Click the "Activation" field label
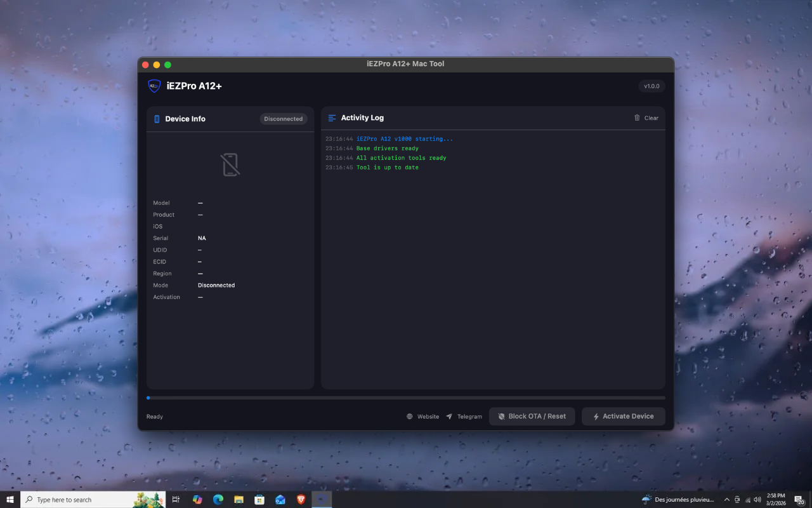 click(166, 297)
